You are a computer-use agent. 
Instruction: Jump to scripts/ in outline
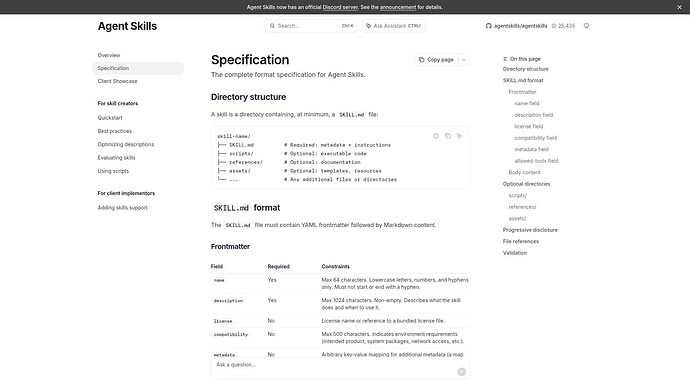point(518,195)
